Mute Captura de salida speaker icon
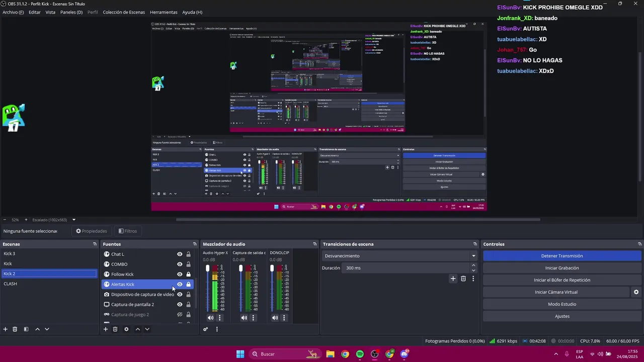Screen dimensions: 644x362 (244, 318)
